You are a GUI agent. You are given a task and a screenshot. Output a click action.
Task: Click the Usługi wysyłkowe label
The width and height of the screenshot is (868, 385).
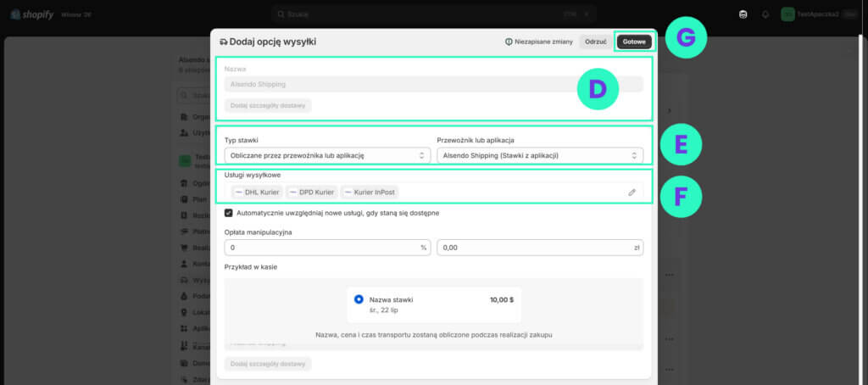253,175
